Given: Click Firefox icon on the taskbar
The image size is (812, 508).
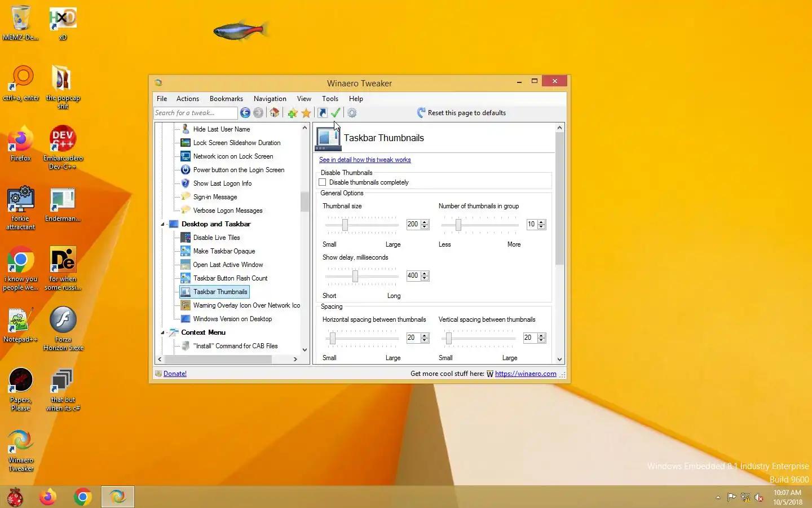Looking at the screenshot, I should point(48,497).
